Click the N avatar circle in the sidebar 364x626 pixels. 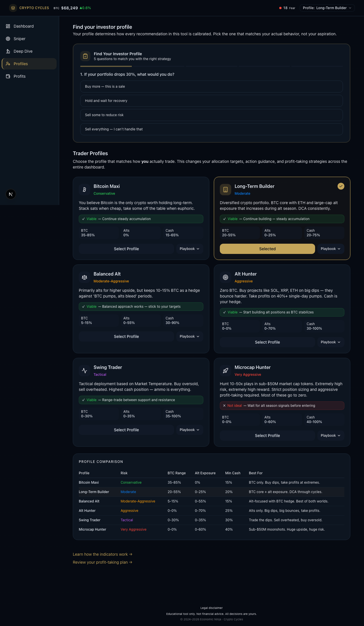click(x=11, y=194)
